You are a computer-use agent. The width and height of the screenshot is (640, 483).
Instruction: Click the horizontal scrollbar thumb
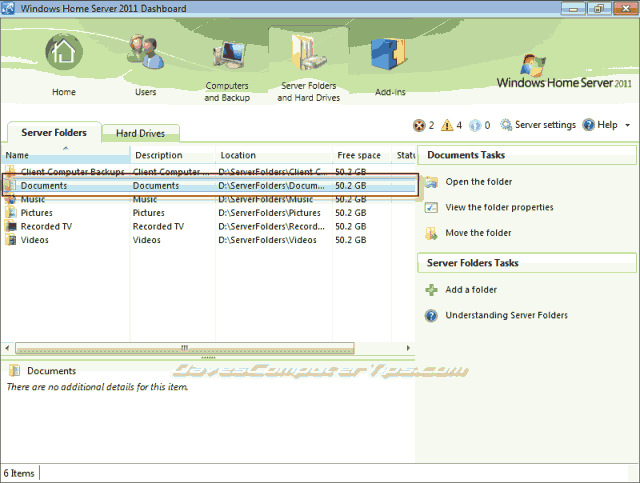pos(185,348)
